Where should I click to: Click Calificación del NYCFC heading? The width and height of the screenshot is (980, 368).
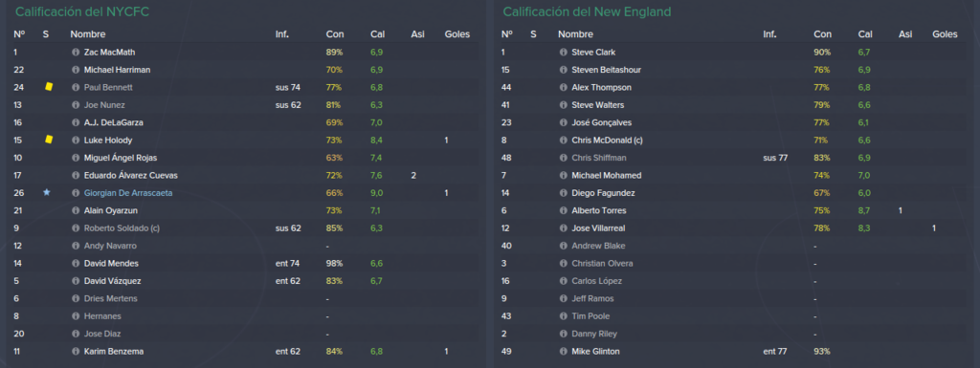(82, 11)
